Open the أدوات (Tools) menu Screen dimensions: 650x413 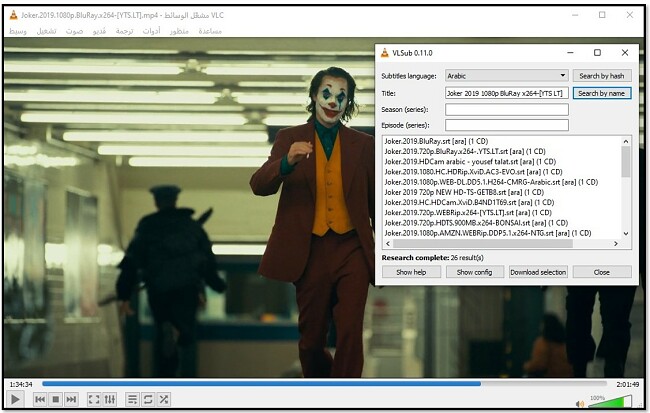151,31
